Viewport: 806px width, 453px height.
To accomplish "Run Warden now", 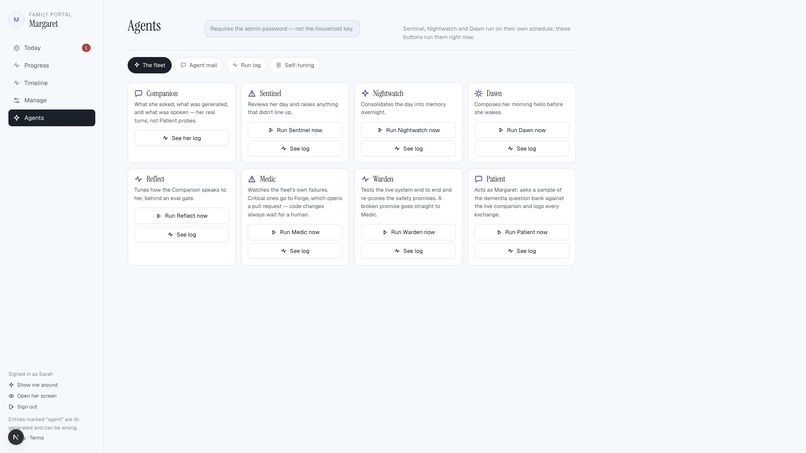I will click(x=408, y=232).
